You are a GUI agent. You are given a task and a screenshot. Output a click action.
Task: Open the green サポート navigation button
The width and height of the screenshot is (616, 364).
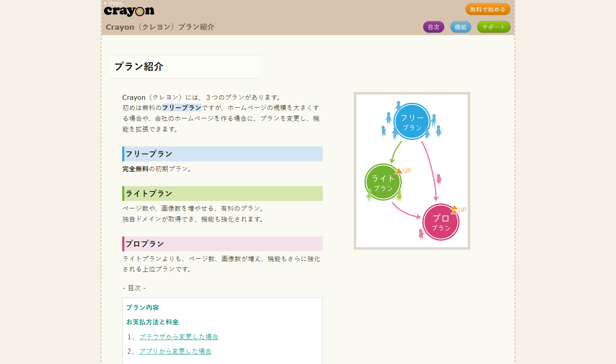tap(493, 26)
